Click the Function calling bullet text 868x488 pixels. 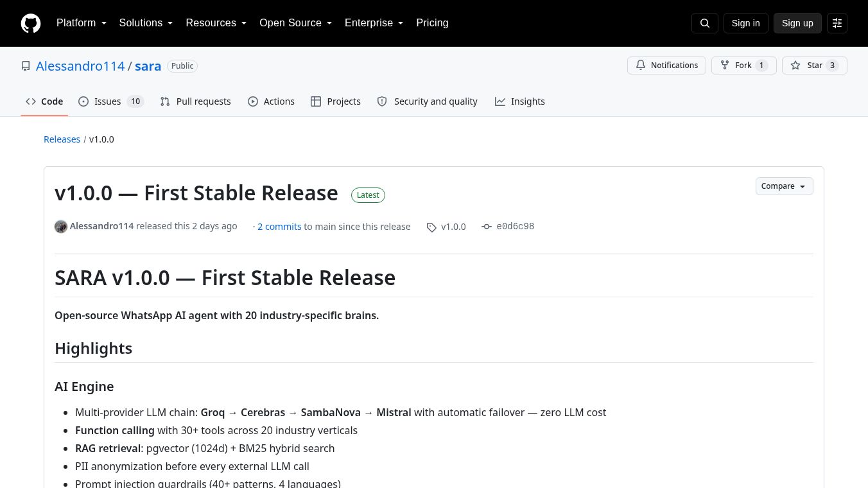pyautogui.click(x=216, y=430)
